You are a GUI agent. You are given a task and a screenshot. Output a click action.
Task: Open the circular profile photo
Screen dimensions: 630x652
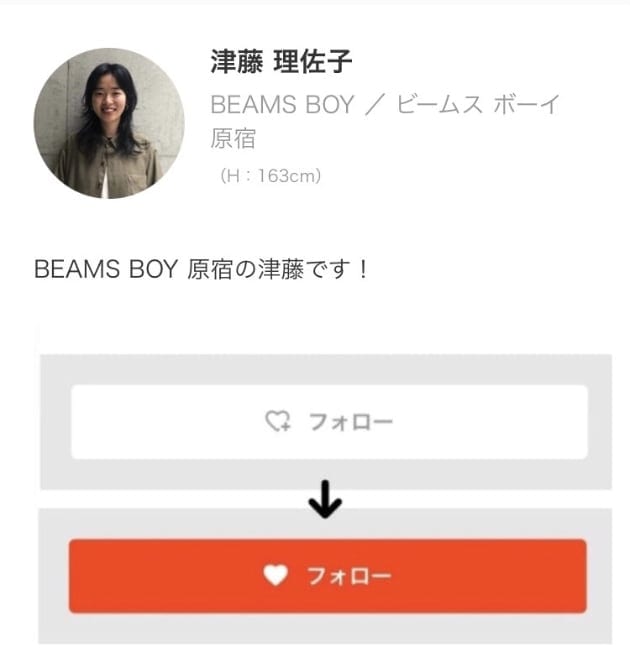pyautogui.click(x=109, y=123)
